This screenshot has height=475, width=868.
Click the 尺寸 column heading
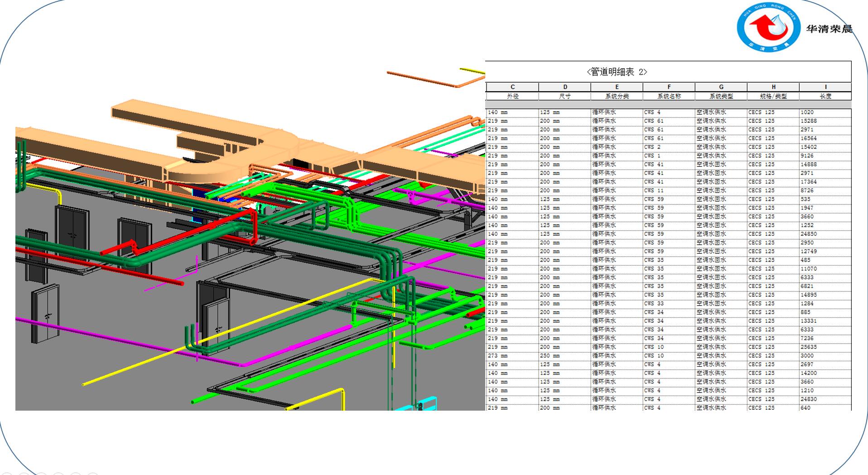pos(565,96)
